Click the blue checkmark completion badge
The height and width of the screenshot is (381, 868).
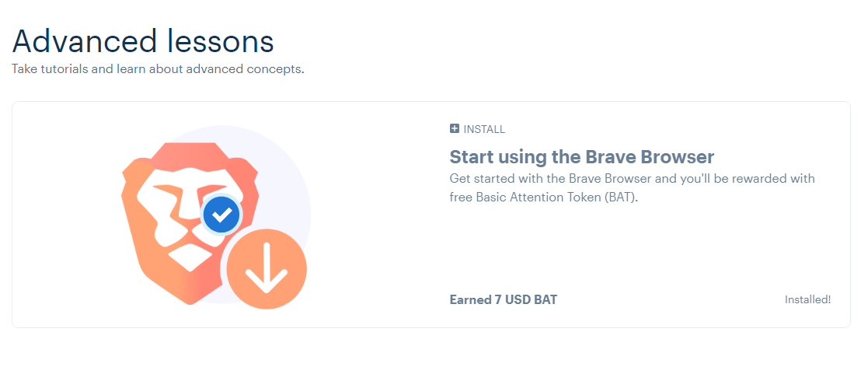[x=221, y=215]
